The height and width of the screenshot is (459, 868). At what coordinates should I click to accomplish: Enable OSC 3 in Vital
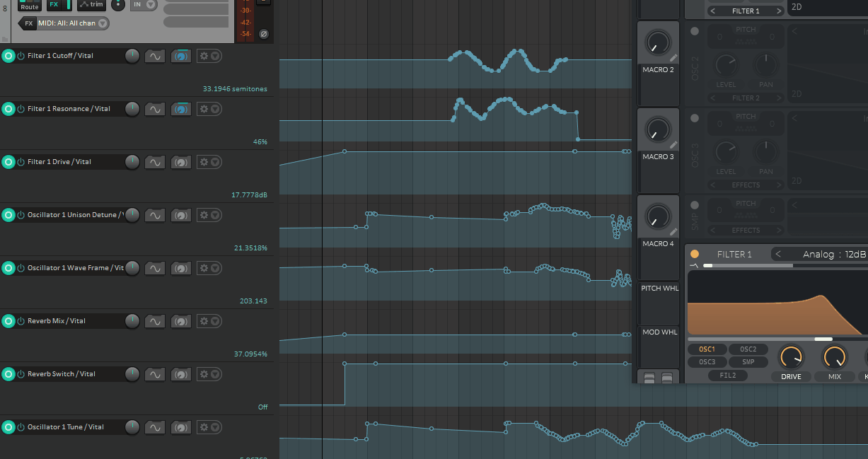(694, 118)
